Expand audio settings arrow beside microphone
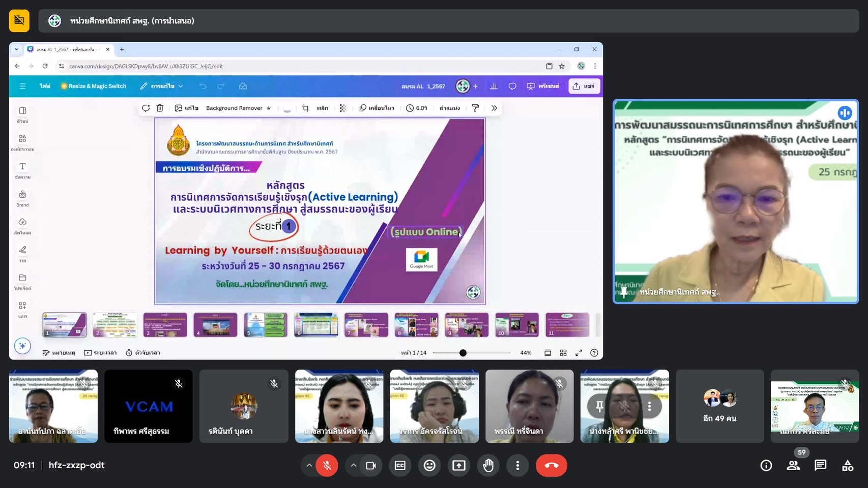The height and width of the screenshot is (488, 868). [309, 465]
